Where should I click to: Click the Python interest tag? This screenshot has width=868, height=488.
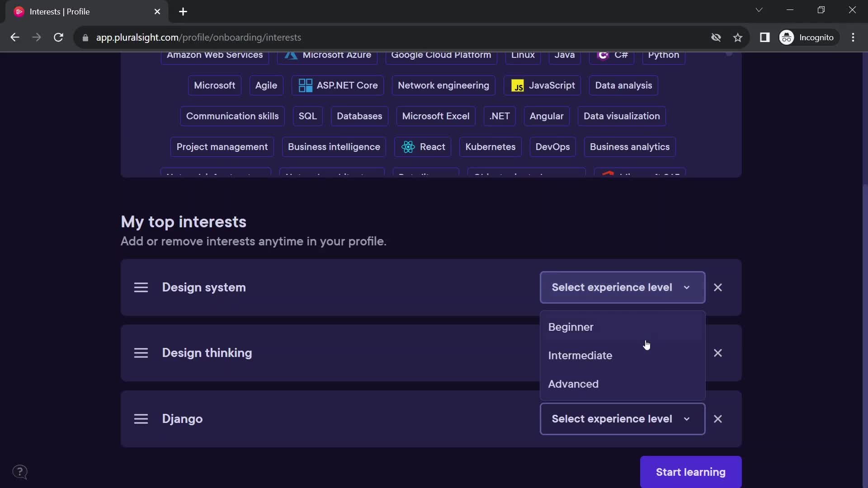coord(664,54)
